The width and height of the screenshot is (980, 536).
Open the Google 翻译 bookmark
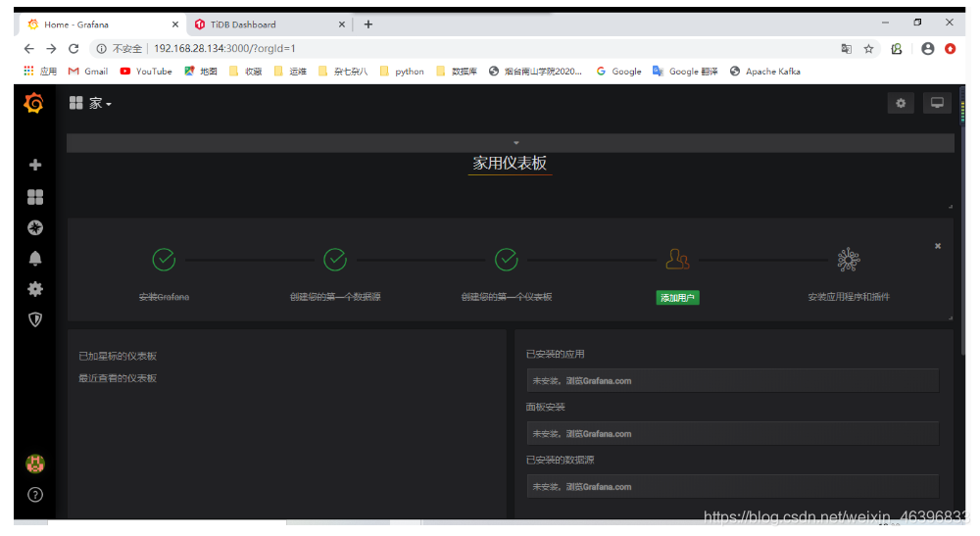tap(685, 72)
